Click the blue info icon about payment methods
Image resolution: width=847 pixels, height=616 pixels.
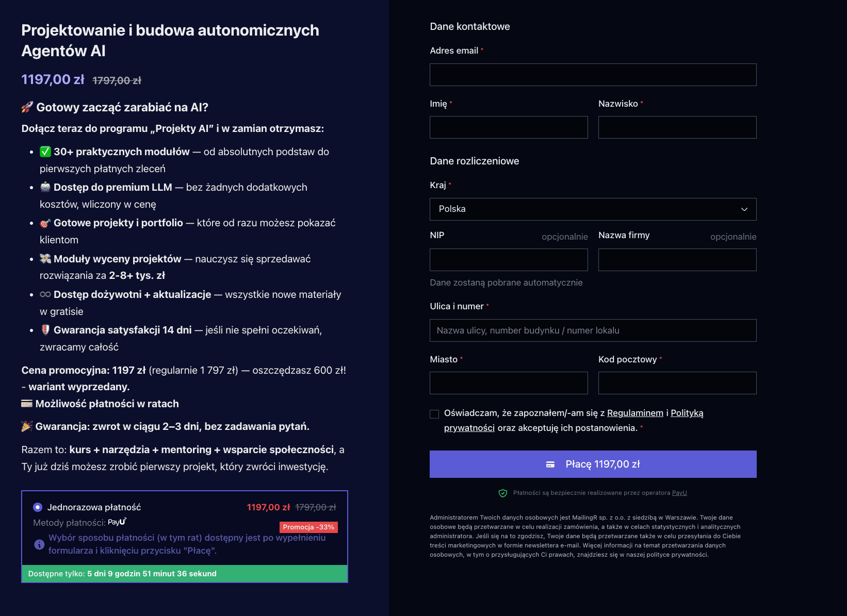coord(39,544)
